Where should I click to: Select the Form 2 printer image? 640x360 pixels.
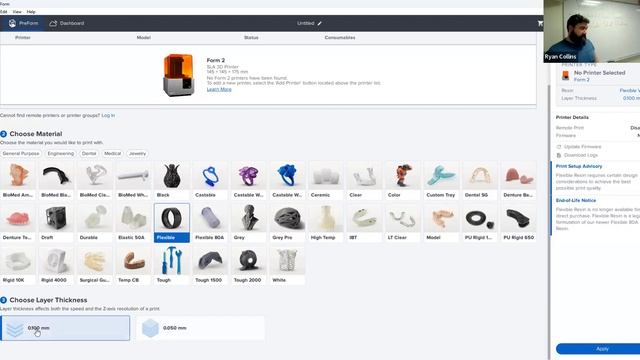pyautogui.click(x=178, y=75)
